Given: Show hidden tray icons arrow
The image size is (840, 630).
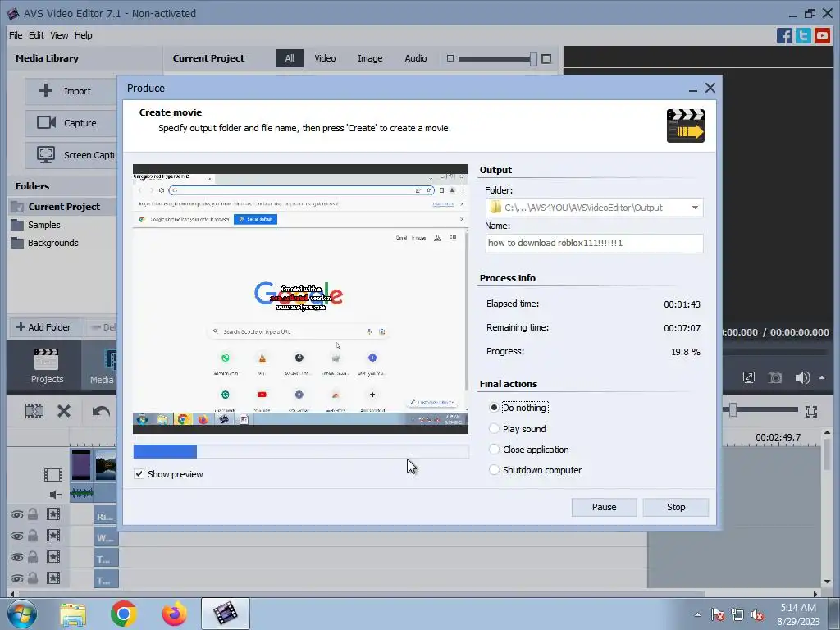Looking at the screenshot, I should tap(697, 615).
